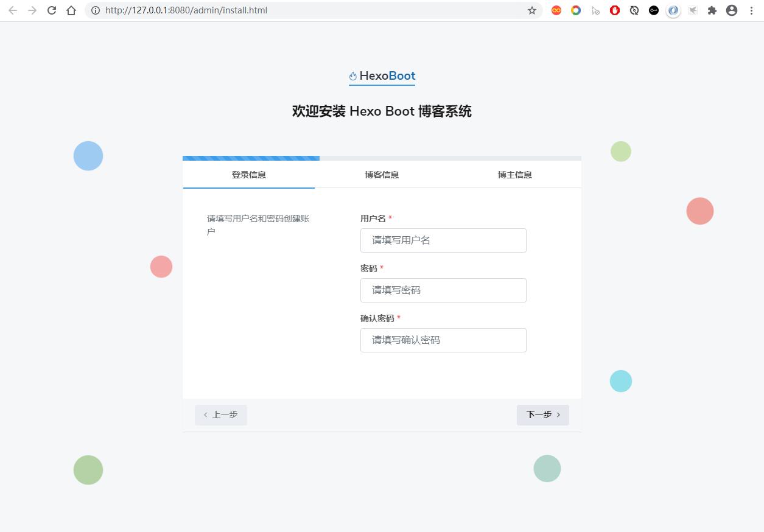Bookmark this page with the star icon
764x532 pixels.
[x=532, y=10]
